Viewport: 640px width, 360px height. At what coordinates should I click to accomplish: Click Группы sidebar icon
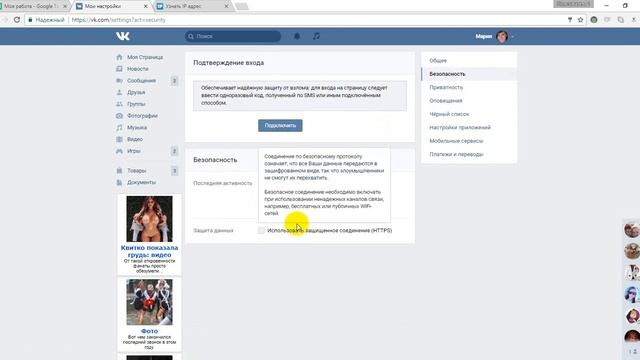click(x=119, y=104)
